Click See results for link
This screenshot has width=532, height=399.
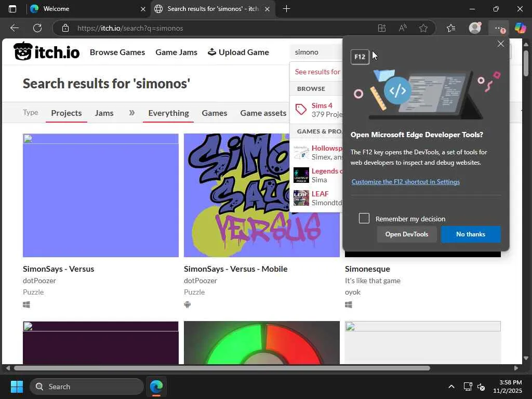coord(317,72)
